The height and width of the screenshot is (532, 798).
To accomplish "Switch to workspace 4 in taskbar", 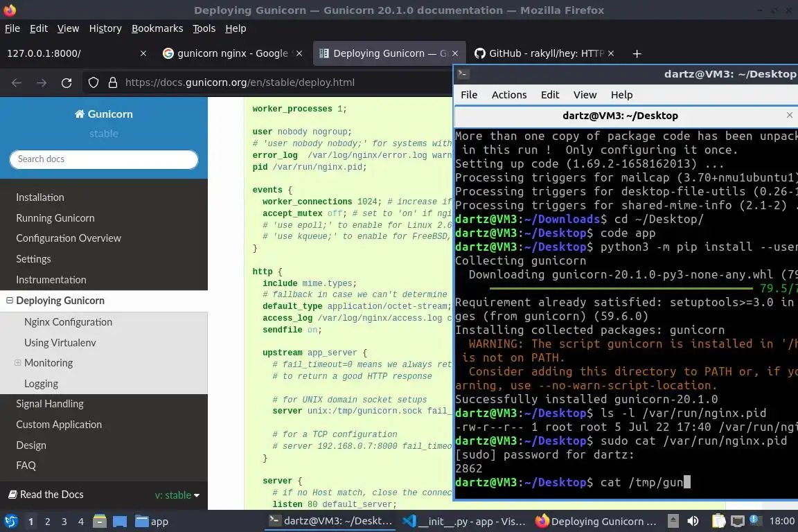I will tap(81, 522).
